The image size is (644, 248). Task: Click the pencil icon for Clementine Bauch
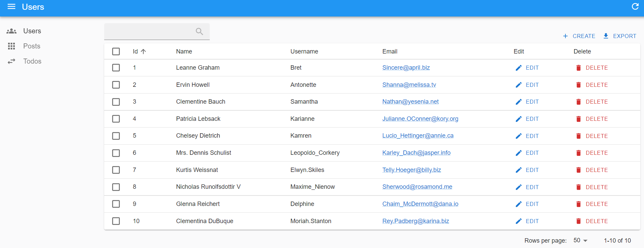(519, 102)
